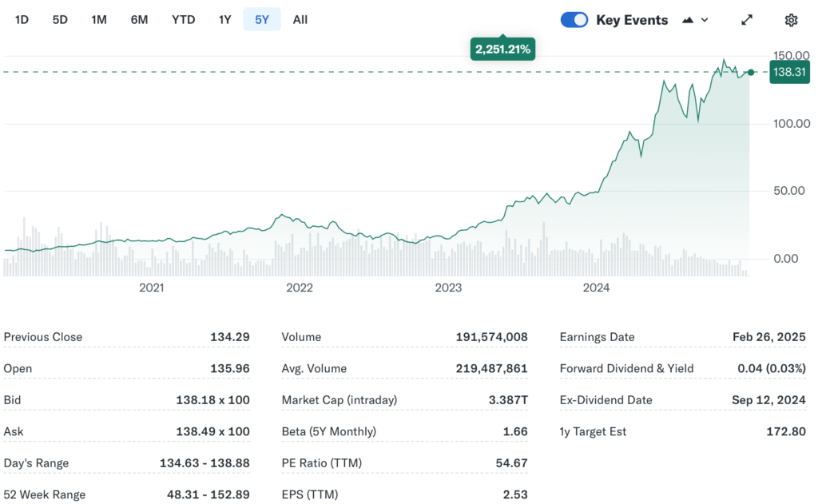
Task: Select the area chart type icon
Action: (x=687, y=19)
